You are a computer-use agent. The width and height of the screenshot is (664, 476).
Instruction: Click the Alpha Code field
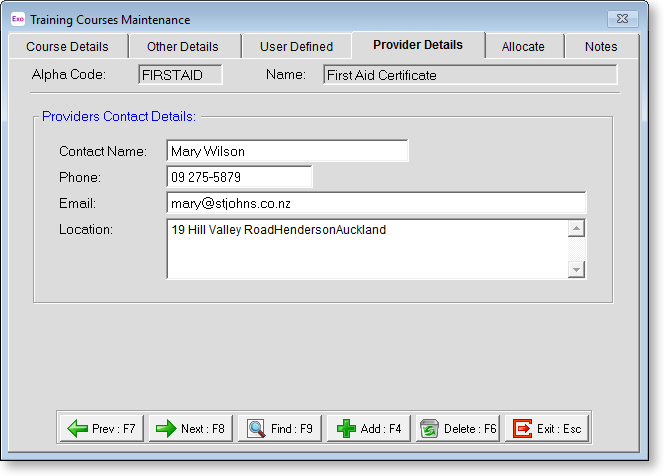(180, 75)
